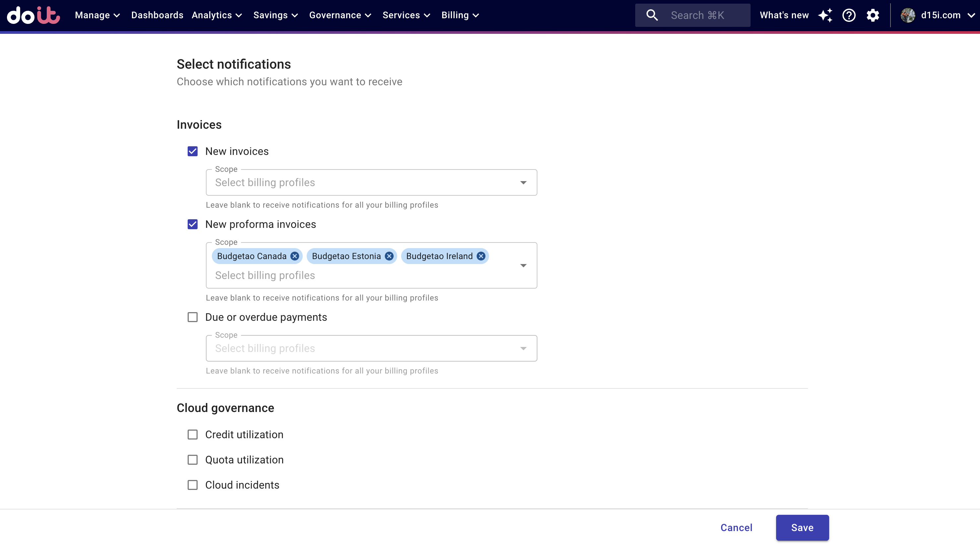Tick the Cloud incidents checkbox
980x544 pixels.
(x=193, y=485)
